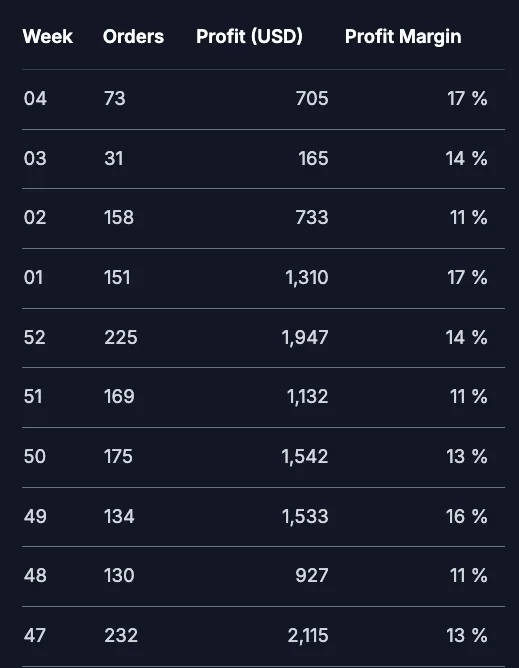Click the 158 orders cell
The image size is (519, 668).
[x=119, y=218]
